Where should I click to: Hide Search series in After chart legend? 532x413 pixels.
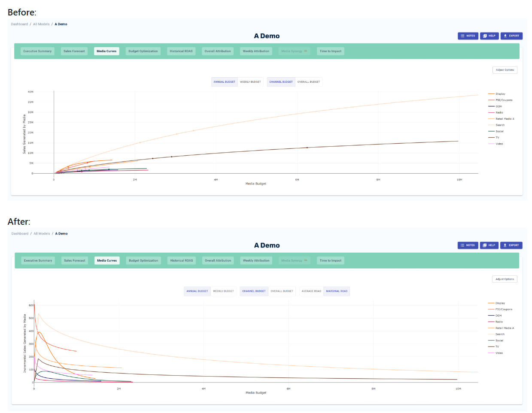[x=496, y=334]
